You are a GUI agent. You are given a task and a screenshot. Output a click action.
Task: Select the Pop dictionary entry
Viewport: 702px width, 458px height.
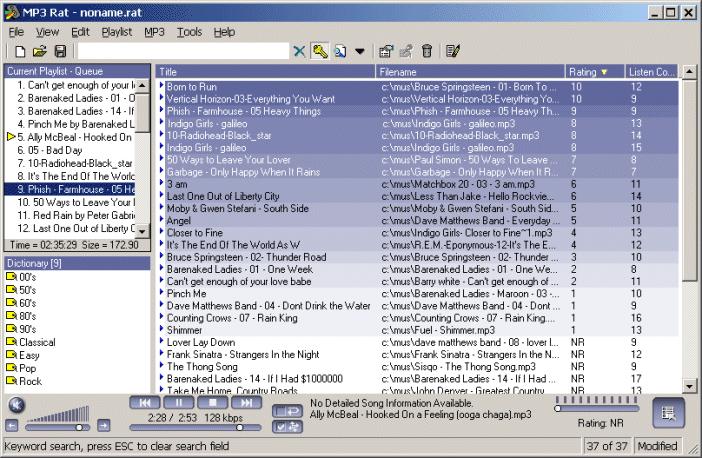tap(21, 368)
